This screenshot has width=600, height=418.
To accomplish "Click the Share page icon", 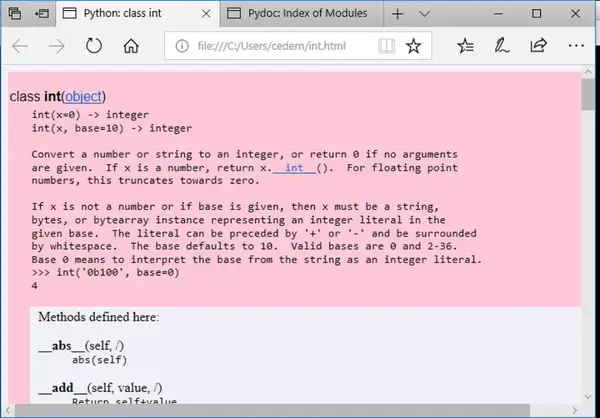I will click(538, 46).
